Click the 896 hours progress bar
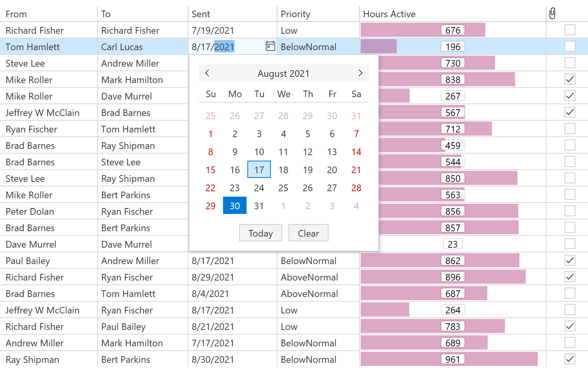Image resolution: width=588 pixels, height=373 pixels. [x=443, y=277]
